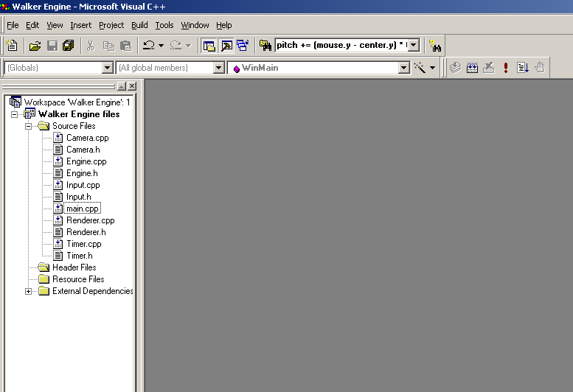This screenshot has height=392, width=573.
Task: Create a new text file icon
Action: 12,46
